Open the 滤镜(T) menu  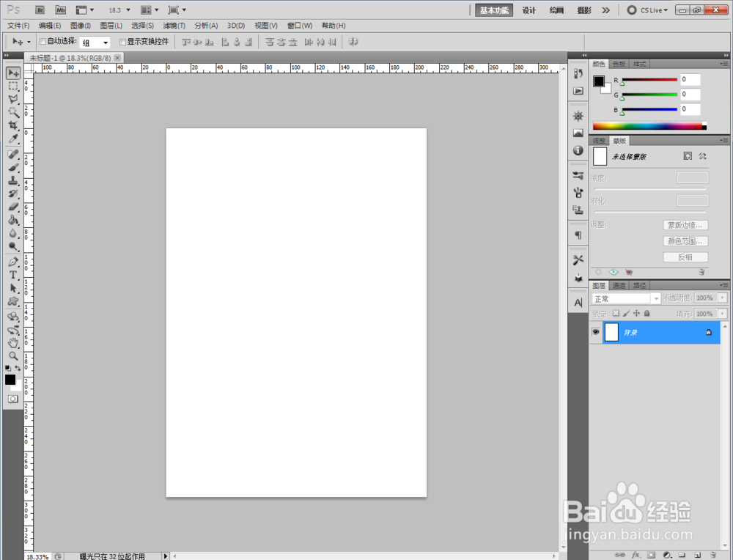tap(174, 25)
